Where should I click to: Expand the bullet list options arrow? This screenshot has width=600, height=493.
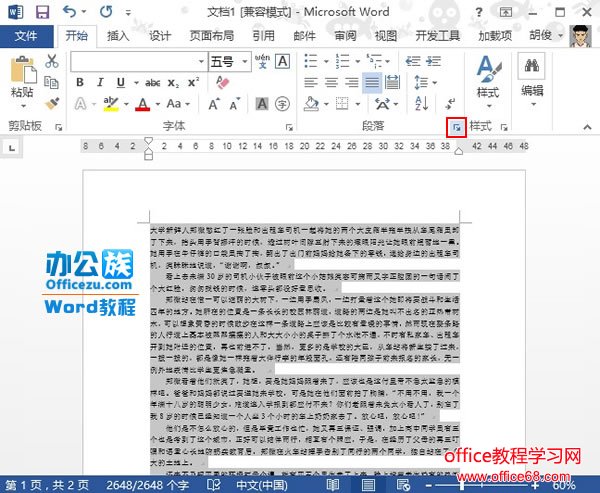pos(326,61)
